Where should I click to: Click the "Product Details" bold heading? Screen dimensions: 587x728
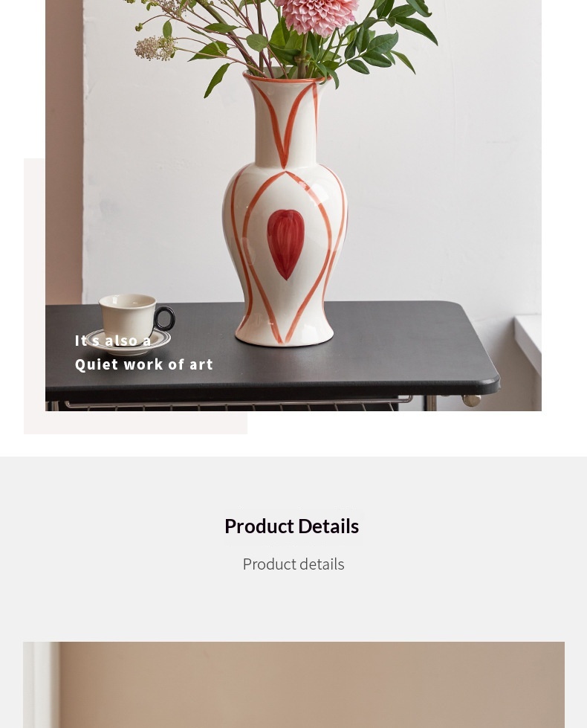click(x=291, y=526)
